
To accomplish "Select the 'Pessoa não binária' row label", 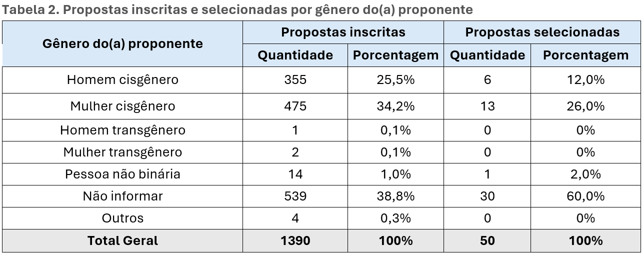I will pos(122,174).
